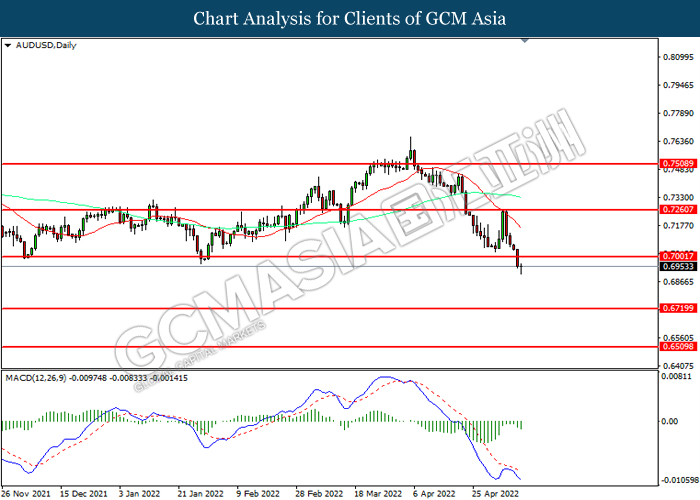
Task: Click the 0.68665 price axis value
Action: tap(679, 282)
